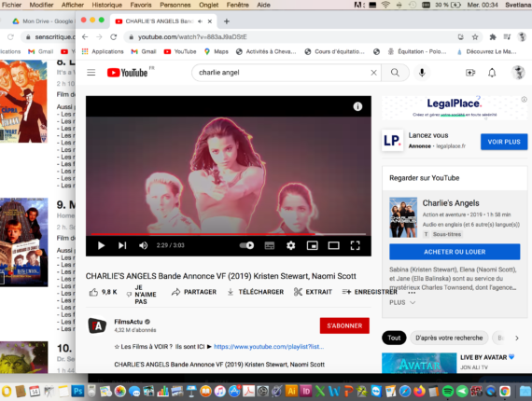Open the Historique menu
The width and height of the screenshot is (532, 401).
pyautogui.click(x=107, y=5)
